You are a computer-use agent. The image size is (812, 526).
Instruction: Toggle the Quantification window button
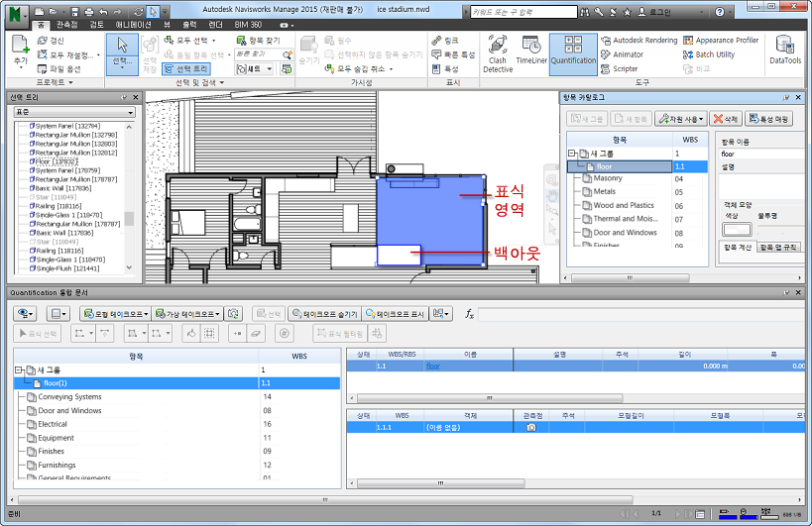(573, 54)
